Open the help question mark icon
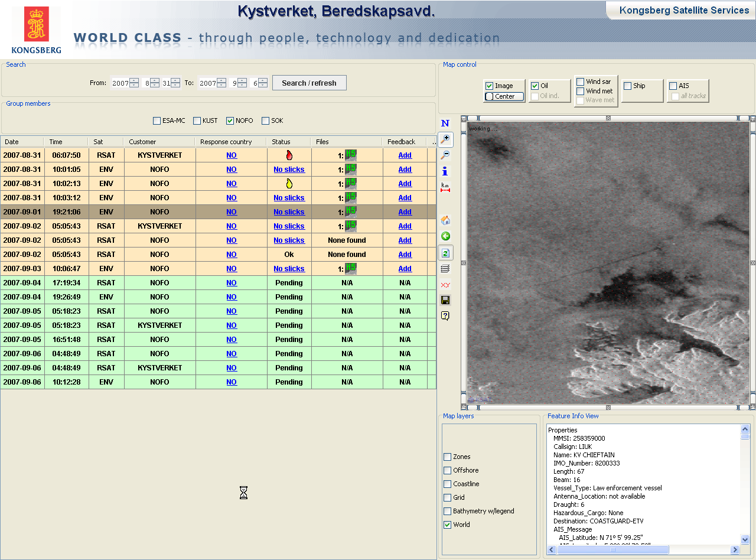The width and height of the screenshot is (756, 560). point(445,316)
